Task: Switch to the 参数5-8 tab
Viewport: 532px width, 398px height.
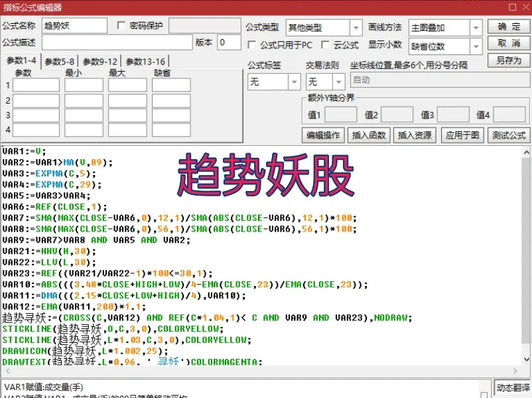Action: [60, 62]
